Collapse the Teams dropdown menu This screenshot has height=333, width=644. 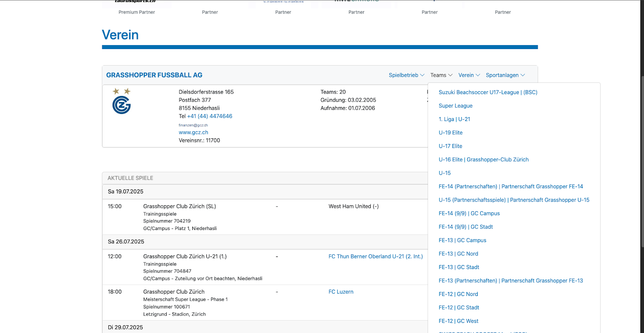coord(442,75)
